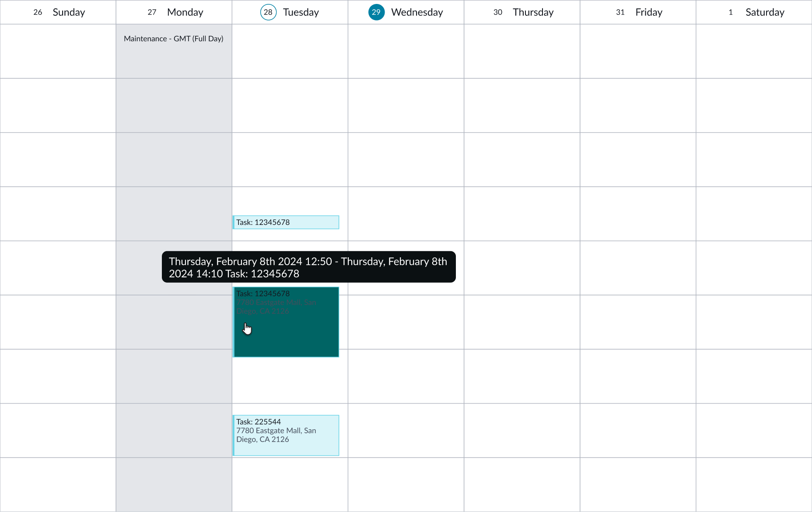Open the light blue Task: 12345678 event
This screenshot has width=812, height=512.
pyautogui.click(x=286, y=222)
